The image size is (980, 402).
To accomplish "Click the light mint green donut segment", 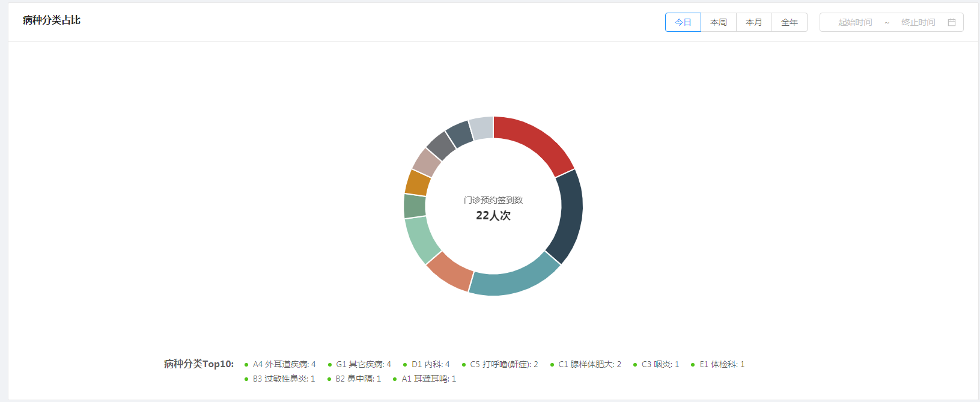I will click(421, 240).
